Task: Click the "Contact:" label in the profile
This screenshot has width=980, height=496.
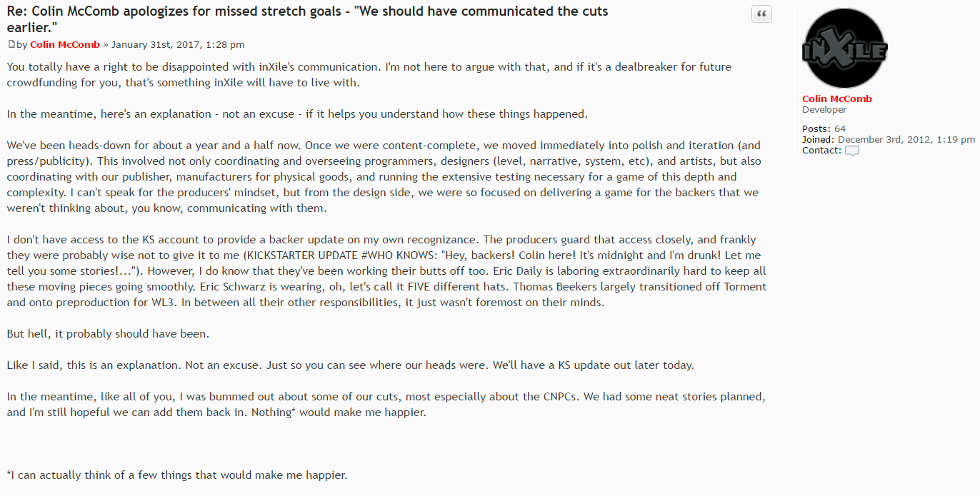Action: pos(822,151)
